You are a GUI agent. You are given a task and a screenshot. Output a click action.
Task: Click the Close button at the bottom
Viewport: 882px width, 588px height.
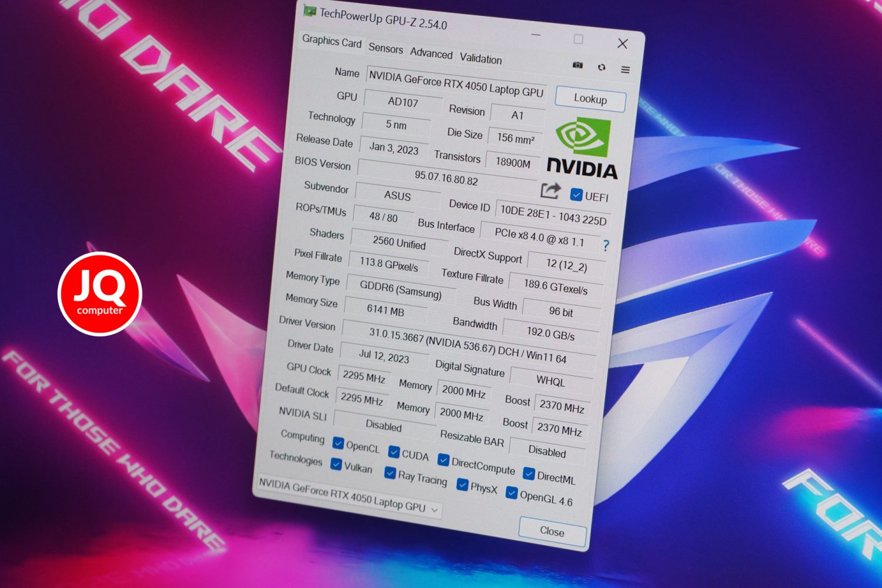tap(552, 532)
